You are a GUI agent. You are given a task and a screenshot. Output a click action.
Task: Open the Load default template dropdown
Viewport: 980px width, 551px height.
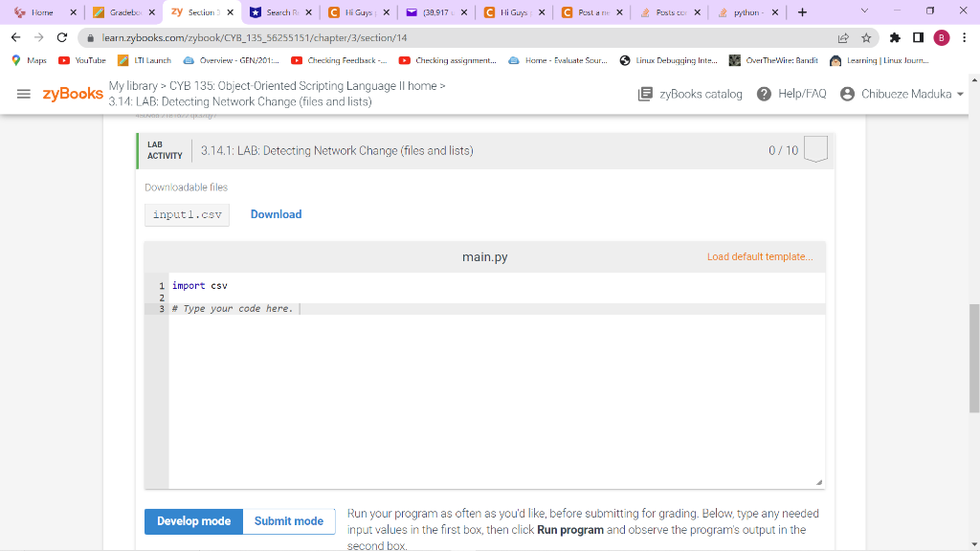click(x=760, y=256)
